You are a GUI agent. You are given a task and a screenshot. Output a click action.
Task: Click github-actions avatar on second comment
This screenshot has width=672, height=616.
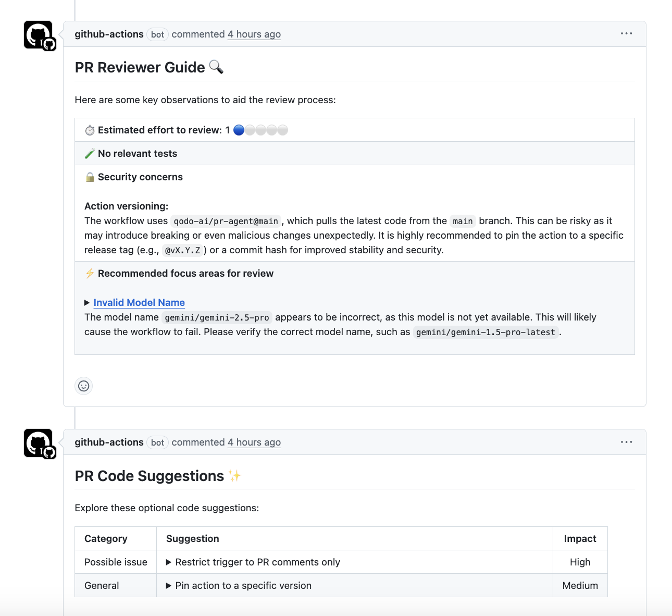pos(39,443)
